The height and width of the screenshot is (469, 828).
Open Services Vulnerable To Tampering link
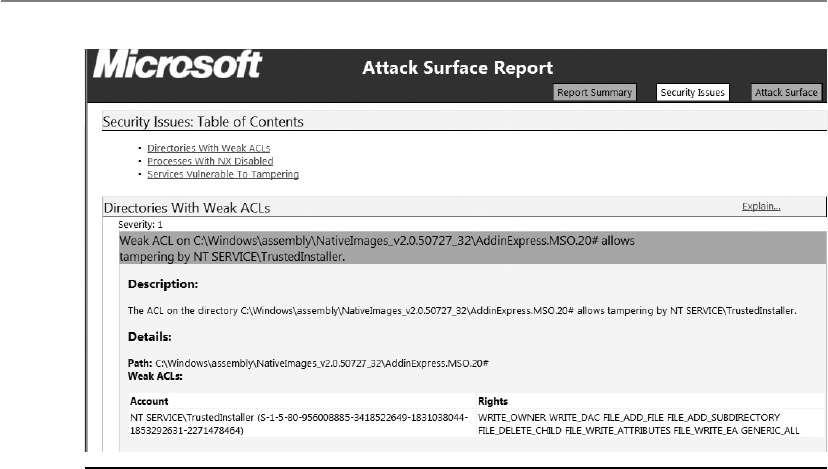[x=223, y=174]
